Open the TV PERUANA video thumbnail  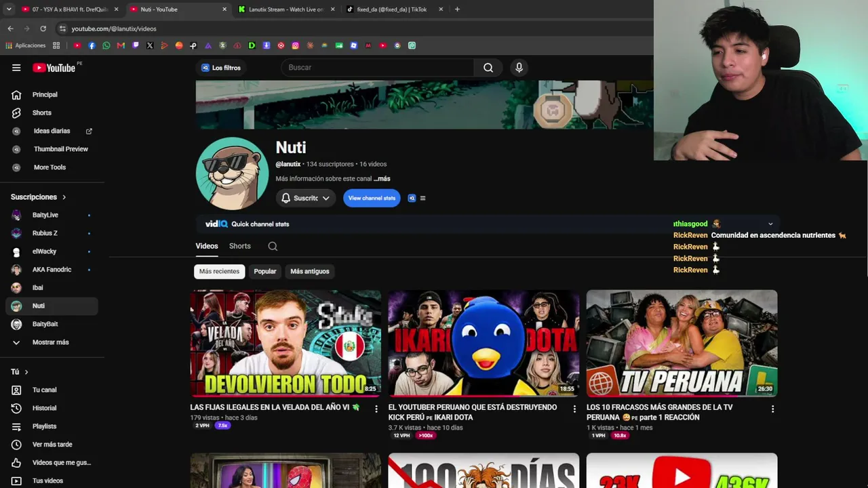click(682, 344)
